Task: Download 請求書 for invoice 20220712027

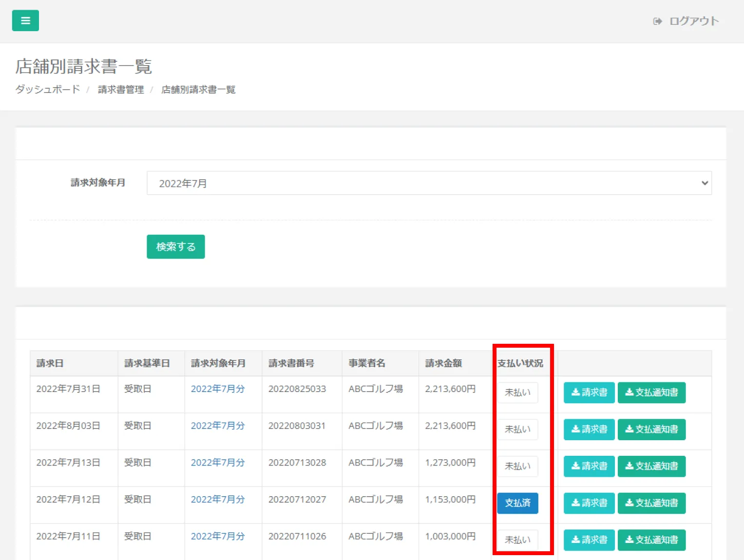Action: pos(589,503)
